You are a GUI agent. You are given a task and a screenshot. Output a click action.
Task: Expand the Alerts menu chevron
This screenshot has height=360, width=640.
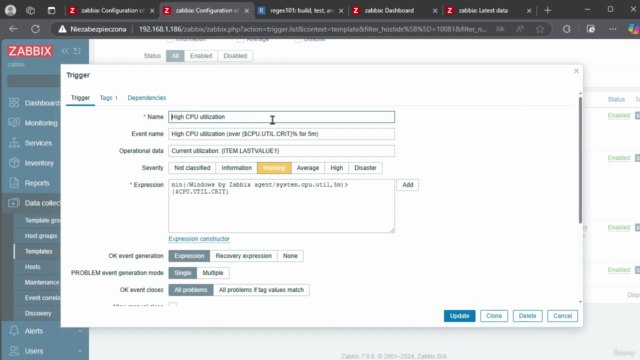80,331
